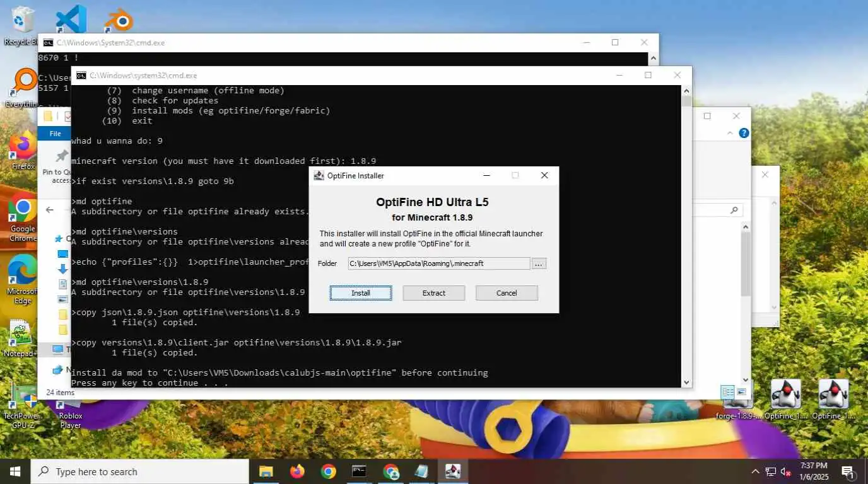Switch Explorer to Details view icon
Screen dimensions: 868x484
(x=728, y=392)
